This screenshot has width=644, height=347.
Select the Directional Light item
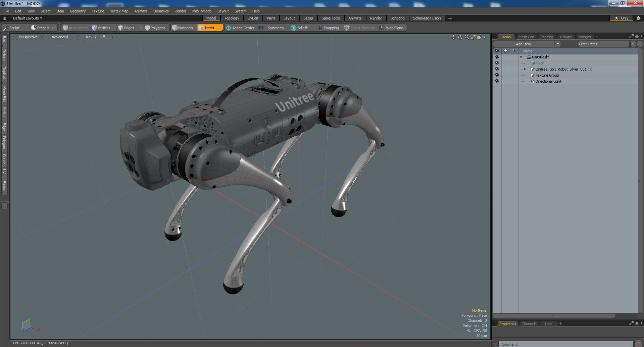(x=548, y=81)
